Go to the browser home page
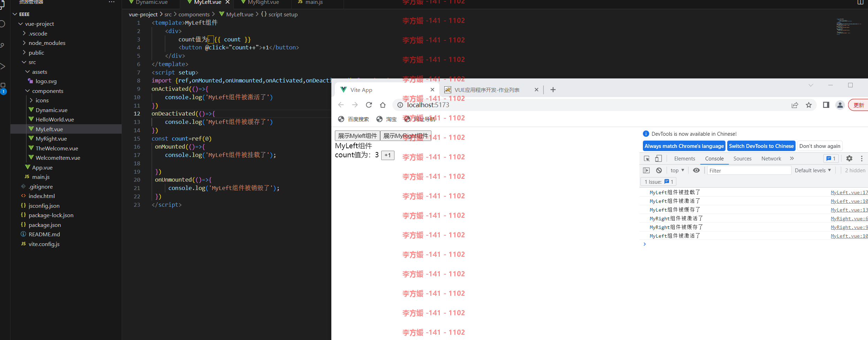Image resolution: width=868 pixels, height=340 pixels. coord(383,105)
